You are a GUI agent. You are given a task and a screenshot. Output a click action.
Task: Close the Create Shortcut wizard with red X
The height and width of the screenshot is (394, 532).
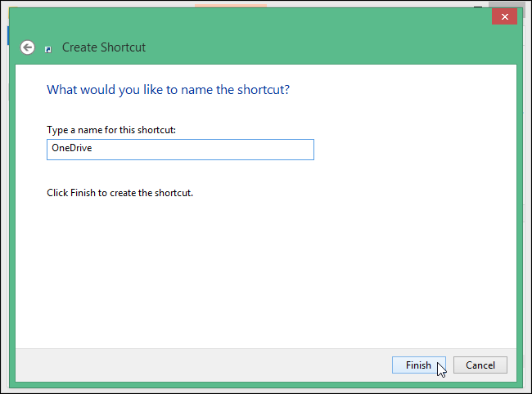(504, 16)
